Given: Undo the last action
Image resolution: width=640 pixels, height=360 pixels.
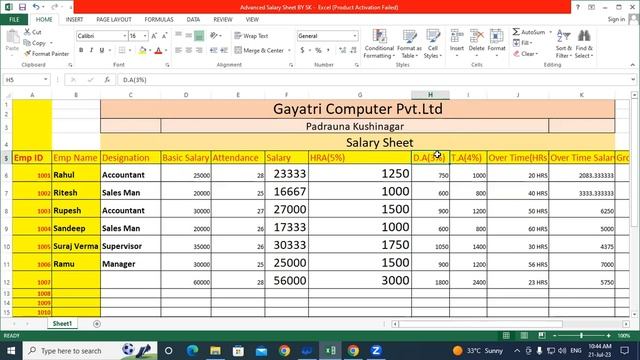Looking at the screenshot, I should tap(36, 7).
